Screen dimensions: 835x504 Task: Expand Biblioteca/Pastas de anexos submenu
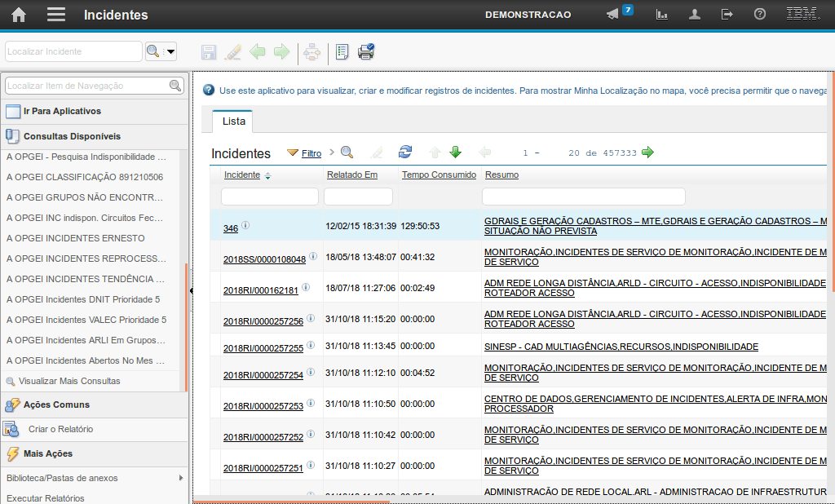(x=181, y=478)
